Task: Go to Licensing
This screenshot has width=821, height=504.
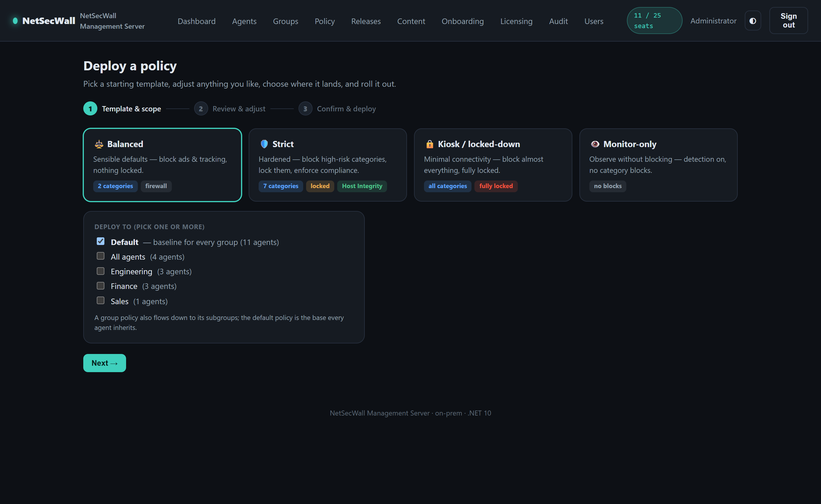Action: 516,21
